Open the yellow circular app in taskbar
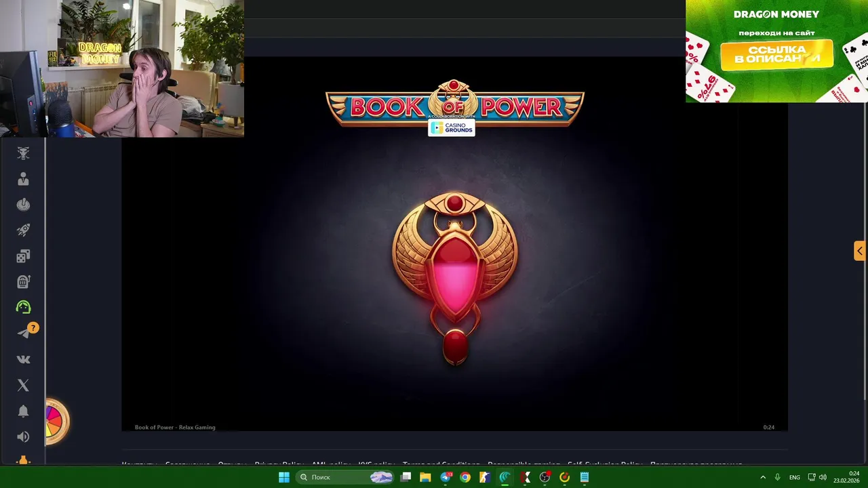868x488 pixels. [564, 477]
